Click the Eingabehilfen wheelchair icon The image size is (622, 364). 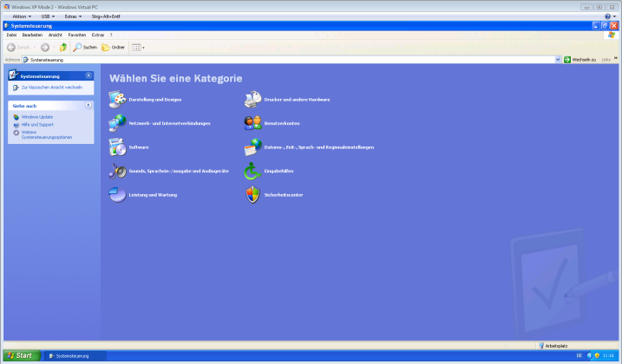pos(252,171)
